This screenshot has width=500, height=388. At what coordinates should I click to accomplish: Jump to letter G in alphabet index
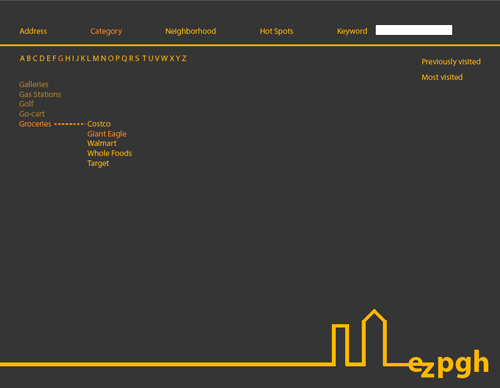point(60,59)
